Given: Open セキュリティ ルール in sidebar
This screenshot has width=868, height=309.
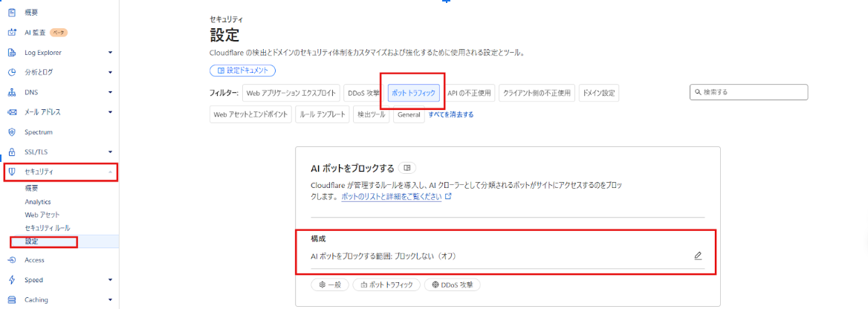Looking at the screenshot, I should click(x=48, y=227).
